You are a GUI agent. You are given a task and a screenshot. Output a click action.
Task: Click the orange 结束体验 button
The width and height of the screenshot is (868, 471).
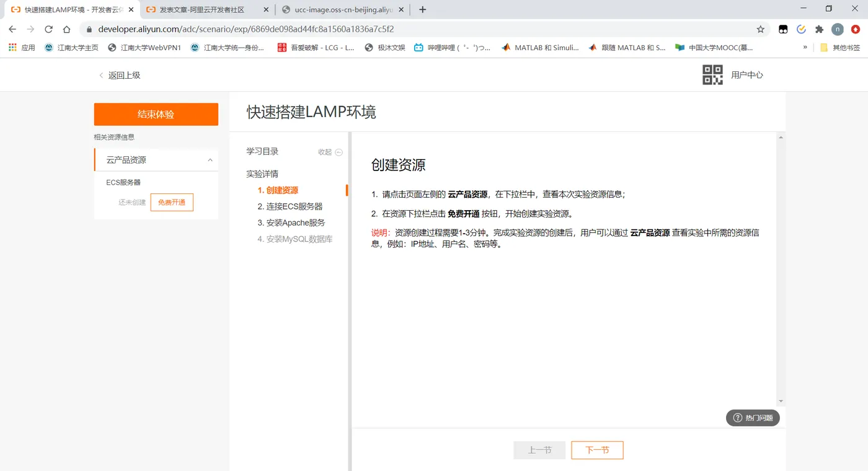[156, 114]
